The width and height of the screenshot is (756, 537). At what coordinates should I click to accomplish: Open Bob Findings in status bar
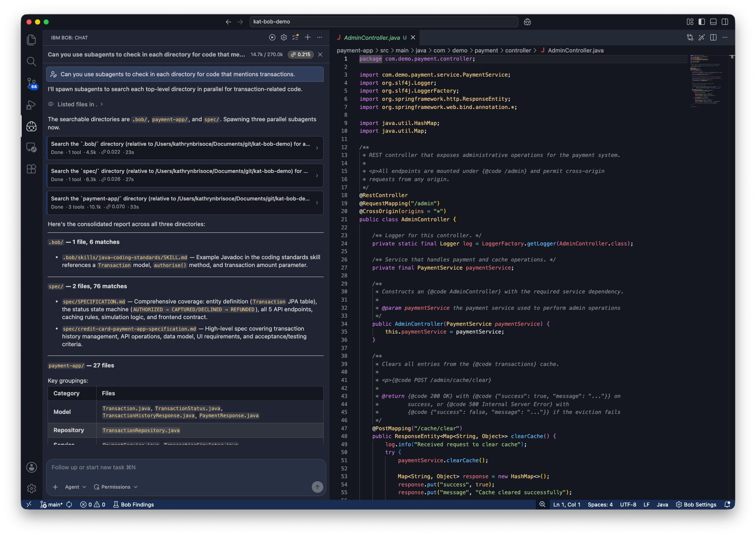134,504
